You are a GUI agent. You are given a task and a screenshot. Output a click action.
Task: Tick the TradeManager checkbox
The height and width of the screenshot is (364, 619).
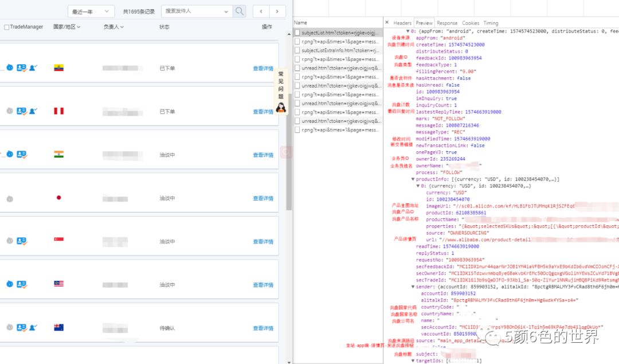point(7,28)
